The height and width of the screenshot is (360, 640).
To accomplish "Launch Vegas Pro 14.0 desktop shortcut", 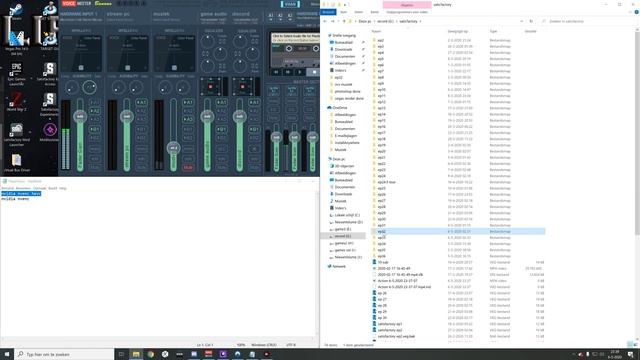I will click(x=16, y=42).
